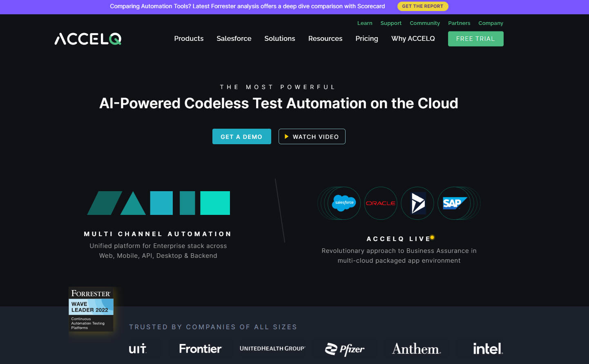Expand the Products menu

[189, 38]
